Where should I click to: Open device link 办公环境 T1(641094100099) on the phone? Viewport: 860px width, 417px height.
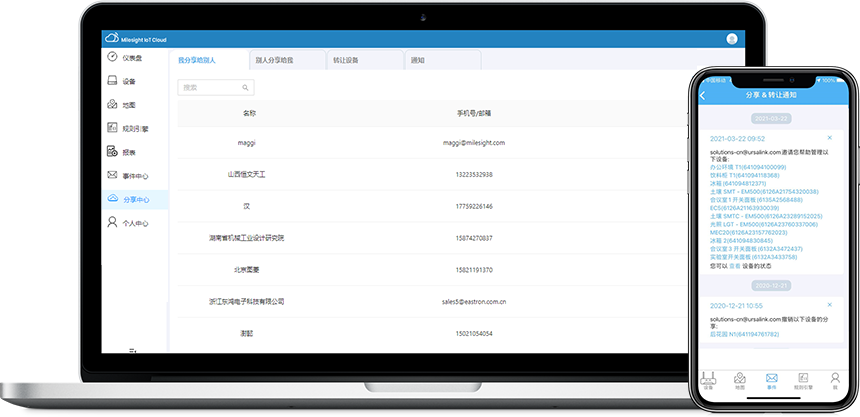[748, 167]
